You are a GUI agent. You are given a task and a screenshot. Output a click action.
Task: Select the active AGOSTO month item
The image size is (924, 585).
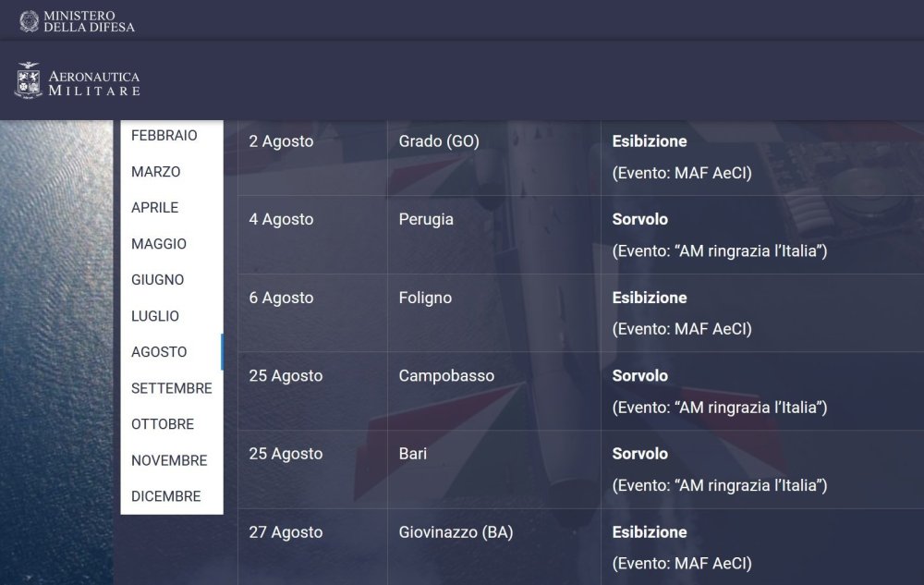pyautogui.click(x=159, y=352)
